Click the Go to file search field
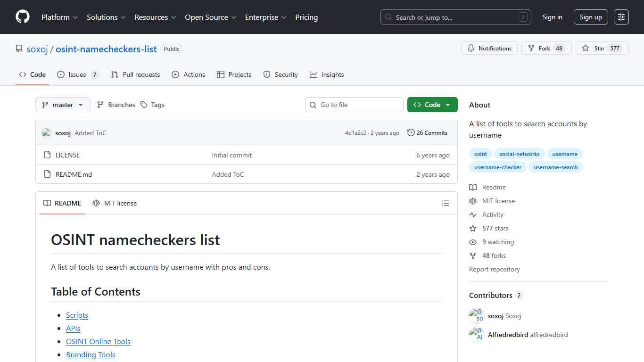The width and height of the screenshot is (644, 362). pos(354,105)
